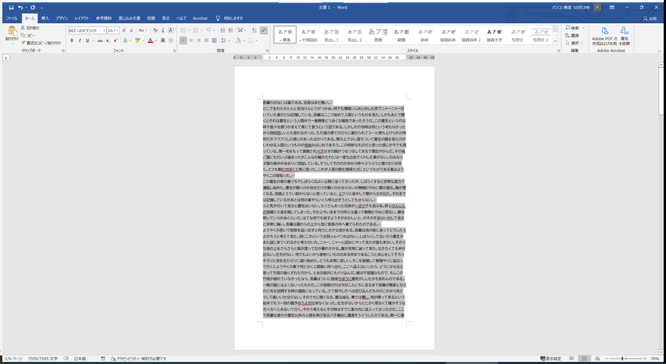Image resolution: width=666 pixels, height=364 pixels.
Task: Click the Shrink Font icon
Action: coord(131,31)
